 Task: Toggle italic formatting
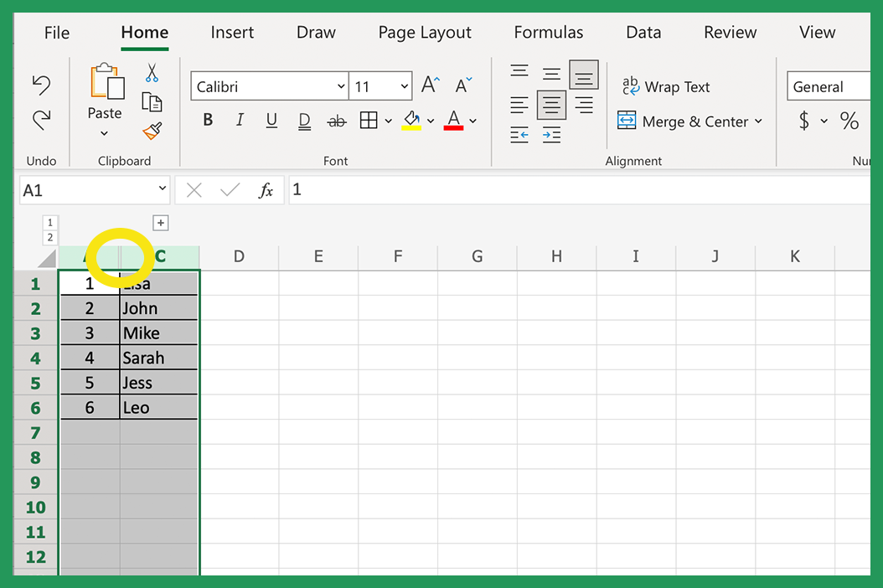click(x=240, y=120)
